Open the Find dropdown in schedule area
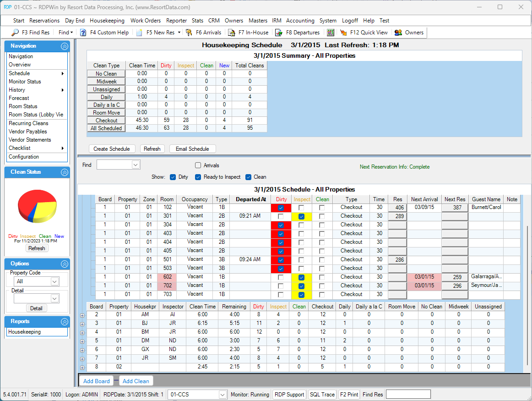The image size is (532, 401). click(136, 165)
